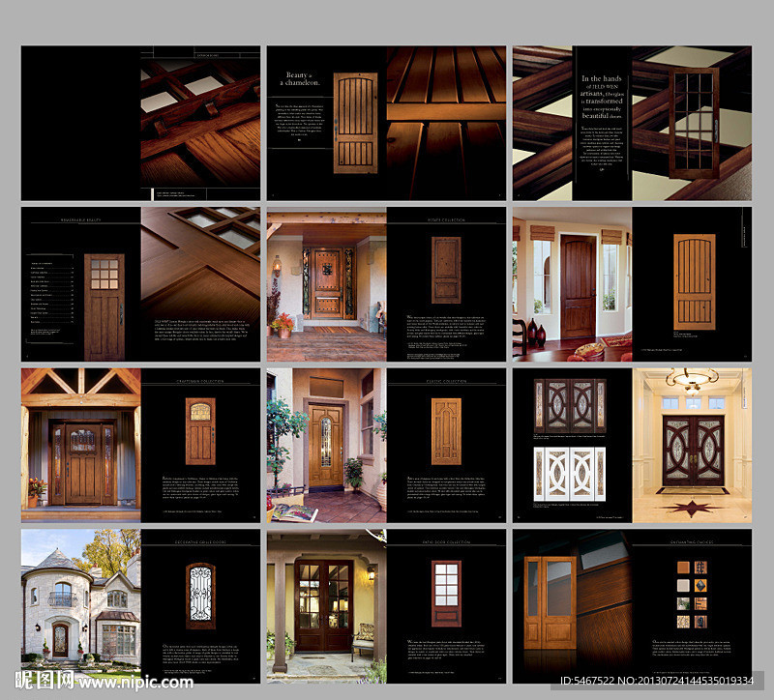Open the dark wood planks close-up photo

click(446, 123)
